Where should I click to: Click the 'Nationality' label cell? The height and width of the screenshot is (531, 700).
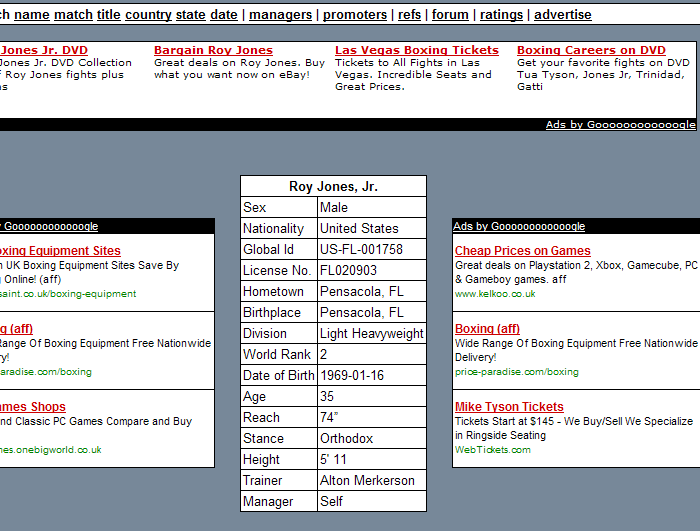[279, 228]
